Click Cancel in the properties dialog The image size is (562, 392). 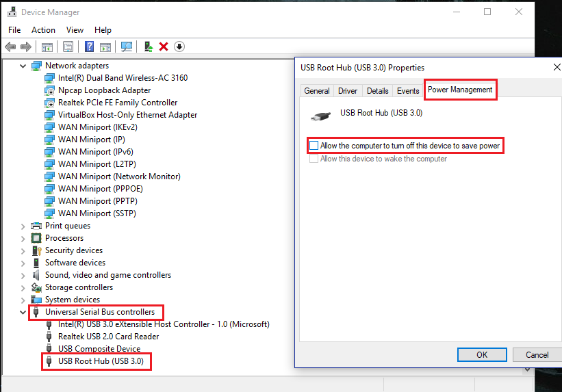click(537, 355)
